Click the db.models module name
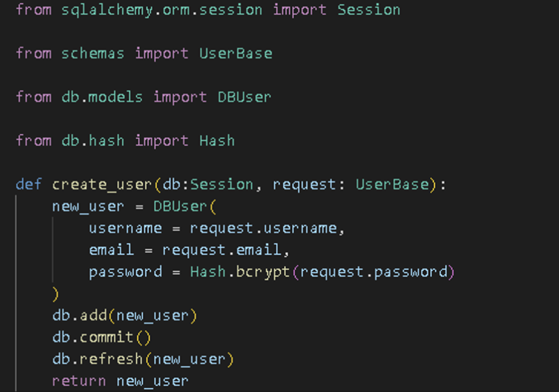Image resolution: width=559 pixels, height=392 pixels. [x=102, y=97]
